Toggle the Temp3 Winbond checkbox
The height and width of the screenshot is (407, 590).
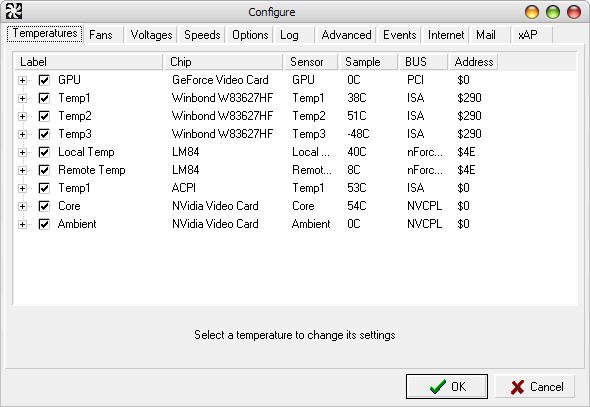pos(44,134)
